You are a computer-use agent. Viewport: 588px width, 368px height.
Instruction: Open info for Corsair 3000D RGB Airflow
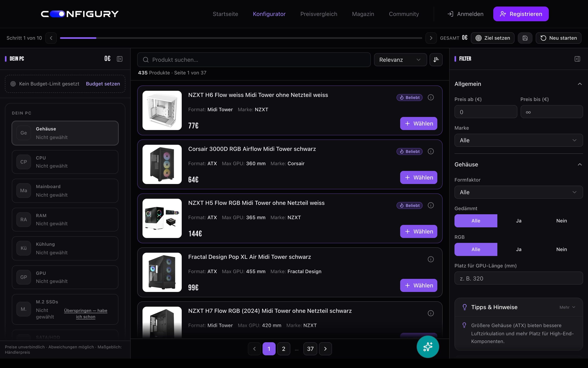tap(431, 151)
